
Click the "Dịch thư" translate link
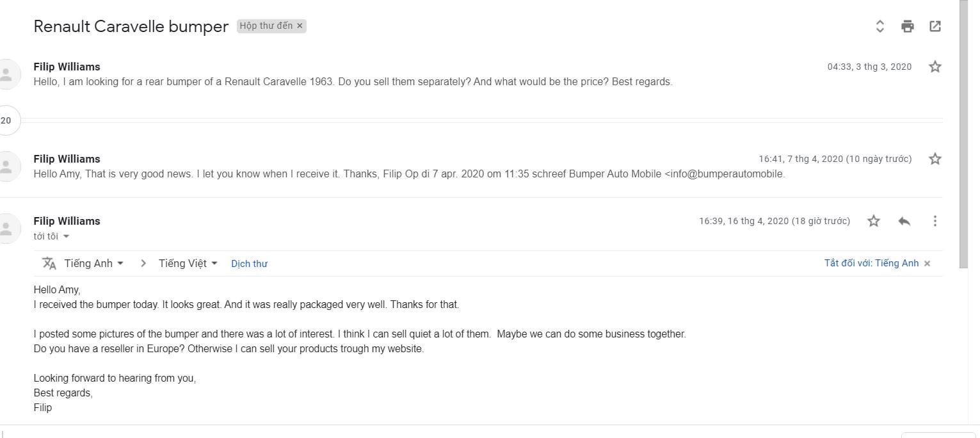pyautogui.click(x=249, y=264)
